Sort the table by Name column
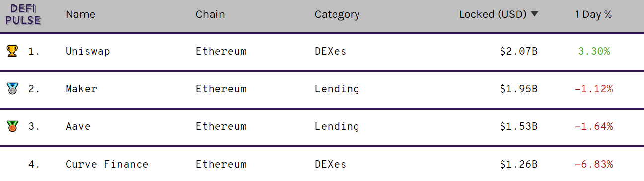The image size is (644, 181). click(80, 14)
